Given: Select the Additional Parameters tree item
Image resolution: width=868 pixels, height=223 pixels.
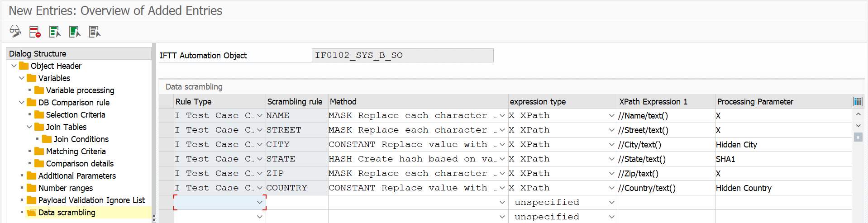Looking at the screenshot, I should click(77, 176).
